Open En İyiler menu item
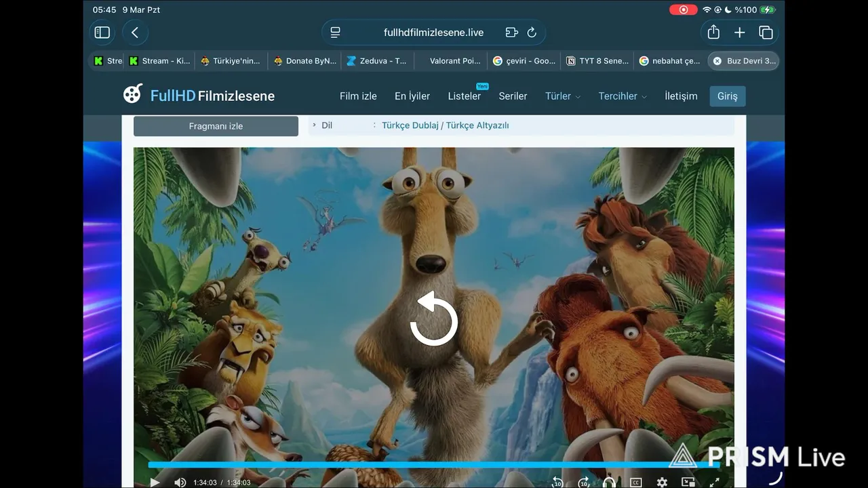868x488 pixels. pyautogui.click(x=412, y=96)
